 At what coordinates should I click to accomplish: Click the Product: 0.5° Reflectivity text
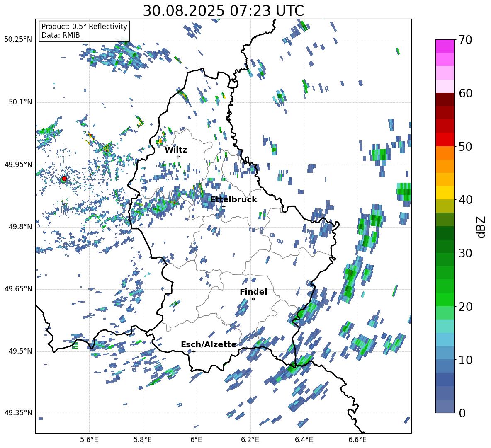coord(84,26)
